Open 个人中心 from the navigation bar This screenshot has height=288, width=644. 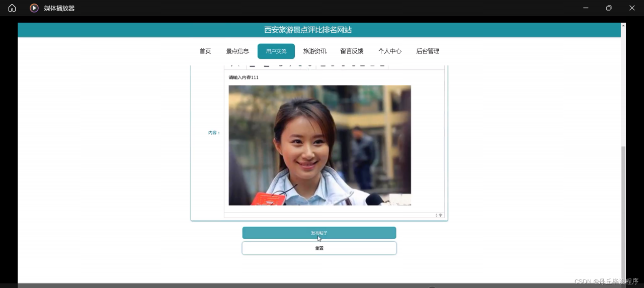(390, 51)
